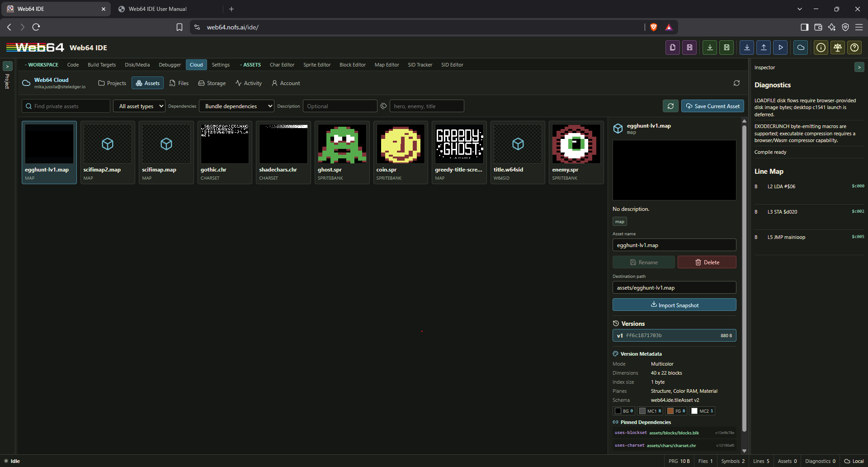Switch to cloud Files section
This screenshot has height=467, width=868.
point(179,83)
